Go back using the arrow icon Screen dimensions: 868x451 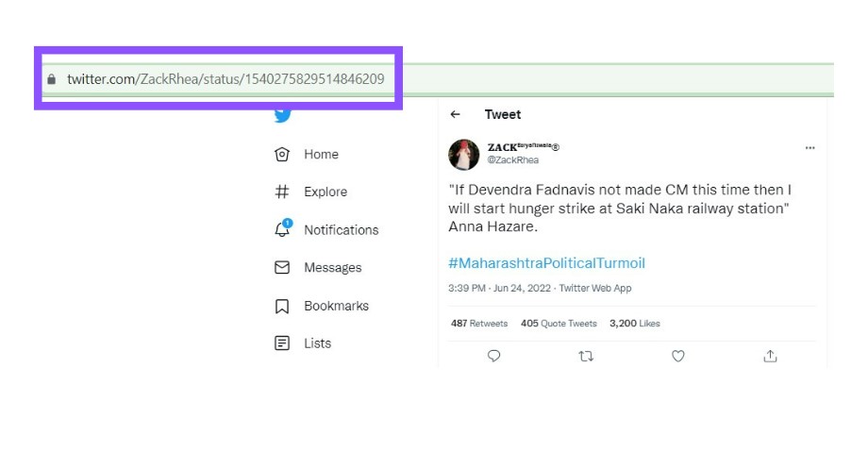456,114
